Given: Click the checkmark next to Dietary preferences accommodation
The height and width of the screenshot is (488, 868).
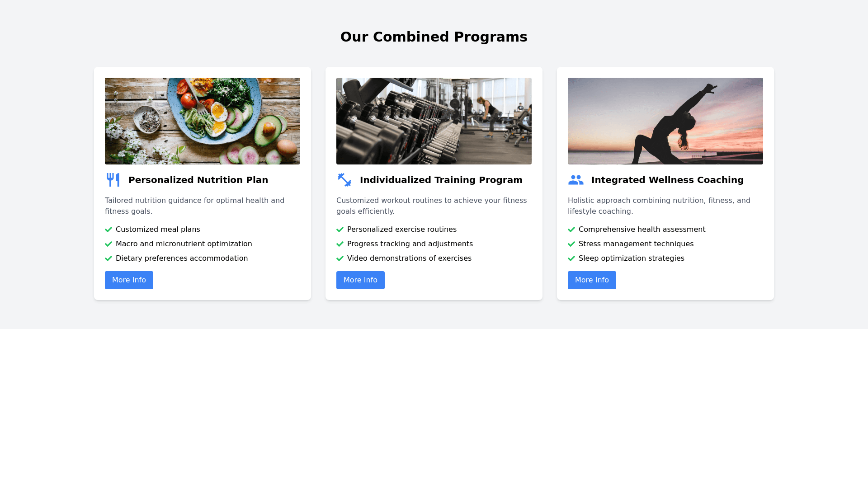Looking at the screenshot, I should click(x=108, y=258).
